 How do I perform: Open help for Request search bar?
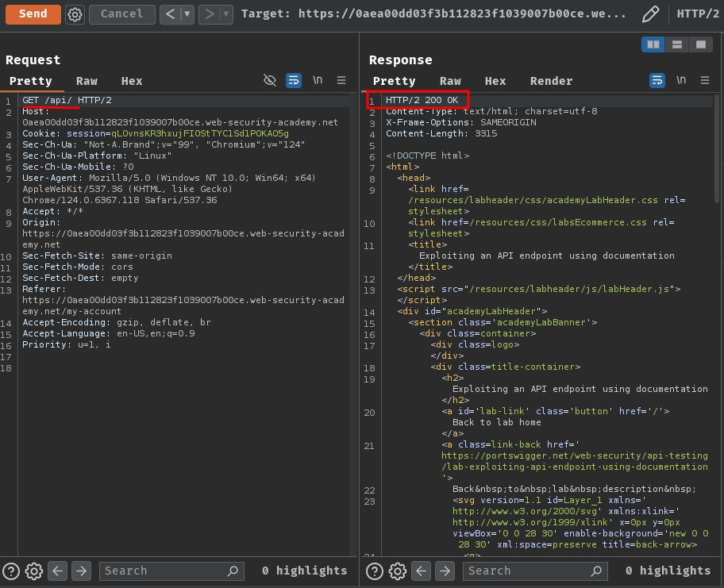point(11,571)
